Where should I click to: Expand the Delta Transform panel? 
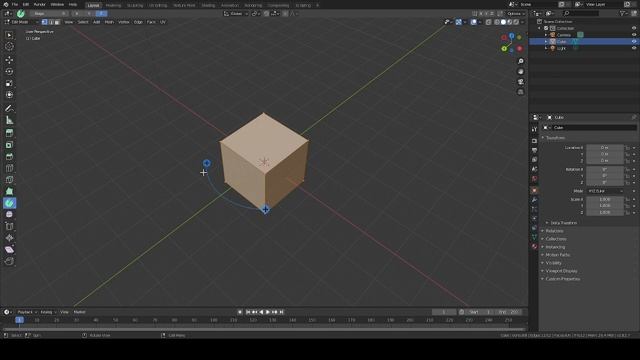(x=564, y=223)
